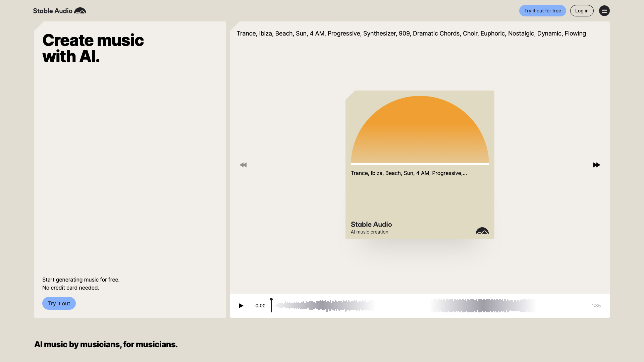Viewport: 644px width, 362px height.
Task: Play the Trance Ibiza track
Action: [x=241, y=306]
